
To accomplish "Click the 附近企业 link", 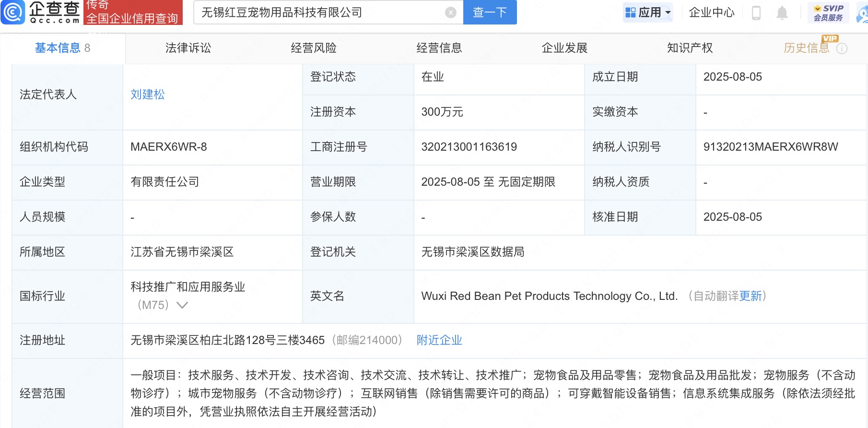I will (439, 340).
